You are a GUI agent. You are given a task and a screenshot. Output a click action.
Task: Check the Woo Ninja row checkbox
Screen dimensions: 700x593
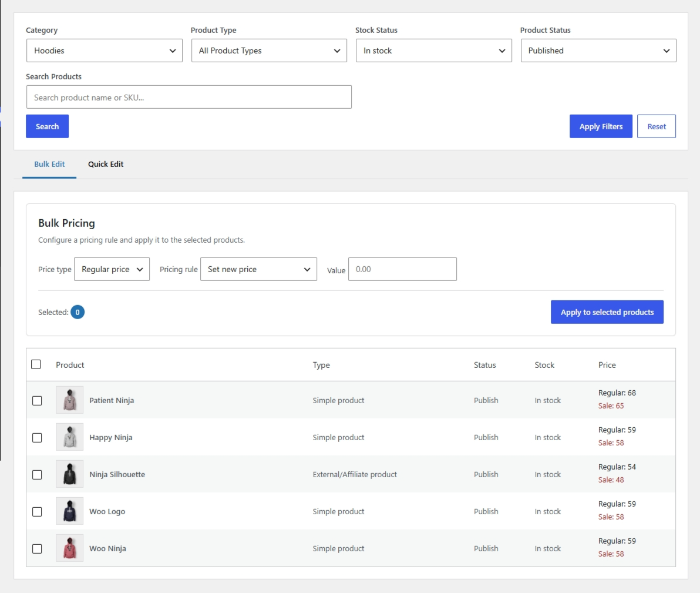(37, 549)
